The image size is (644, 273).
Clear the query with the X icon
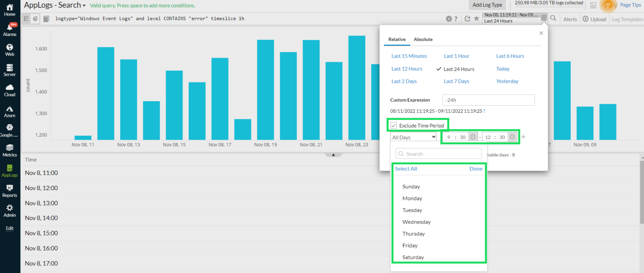click(449, 19)
